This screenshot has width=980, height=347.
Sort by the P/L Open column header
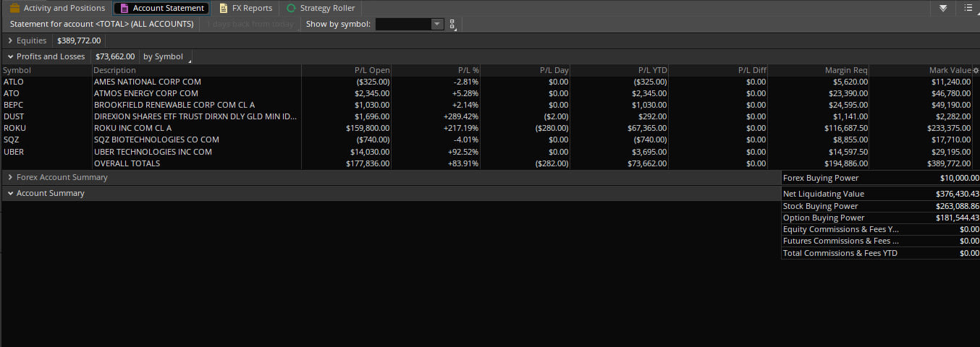(x=347, y=70)
